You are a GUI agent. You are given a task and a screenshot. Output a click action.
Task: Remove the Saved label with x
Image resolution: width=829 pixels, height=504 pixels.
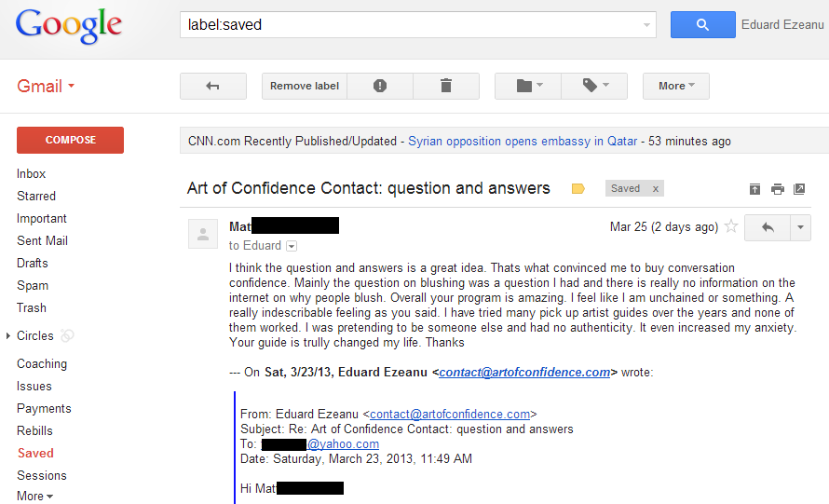click(656, 189)
